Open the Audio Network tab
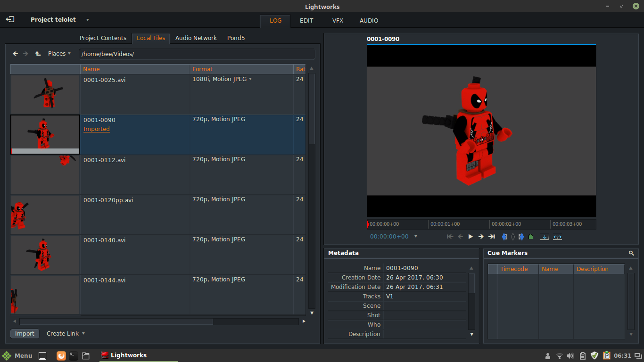Viewport: 644px width, 362px height. pos(196,38)
